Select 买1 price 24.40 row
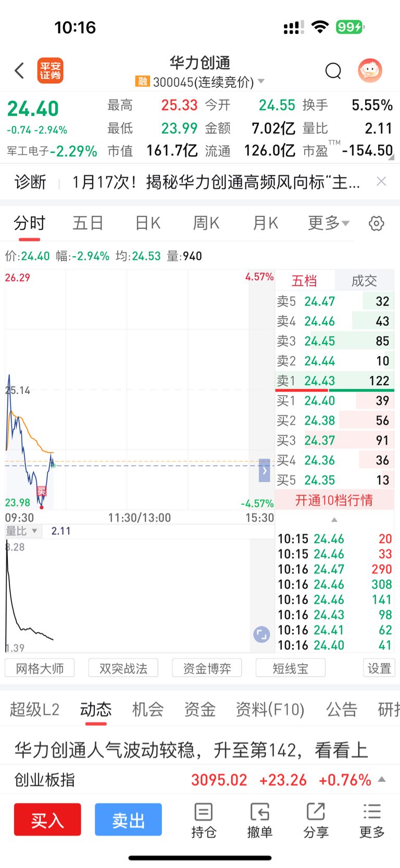The width and height of the screenshot is (400, 868). pyautogui.click(x=334, y=400)
